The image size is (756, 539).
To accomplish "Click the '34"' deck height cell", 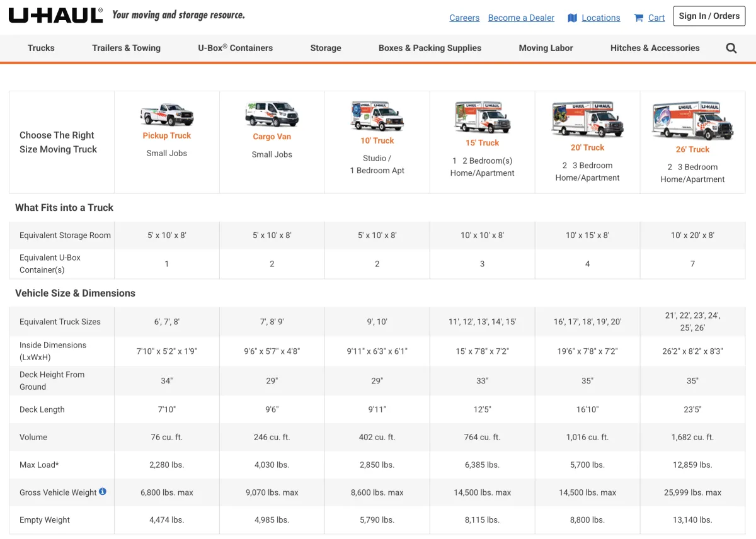I will pos(167,380).
